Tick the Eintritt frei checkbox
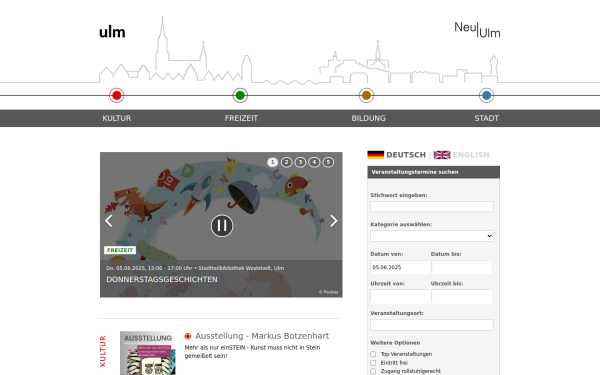Image resolution: width=600 pixels, height=375 pixels. point(373,363)
